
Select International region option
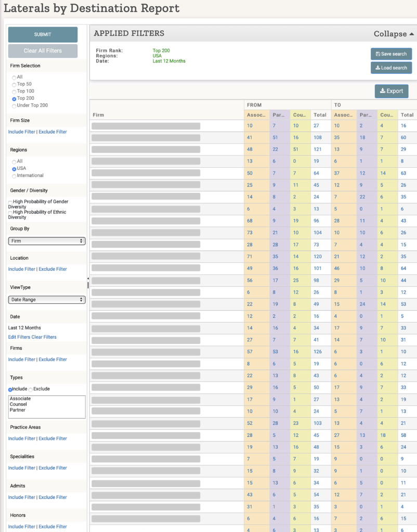click(x=15, y=176)
